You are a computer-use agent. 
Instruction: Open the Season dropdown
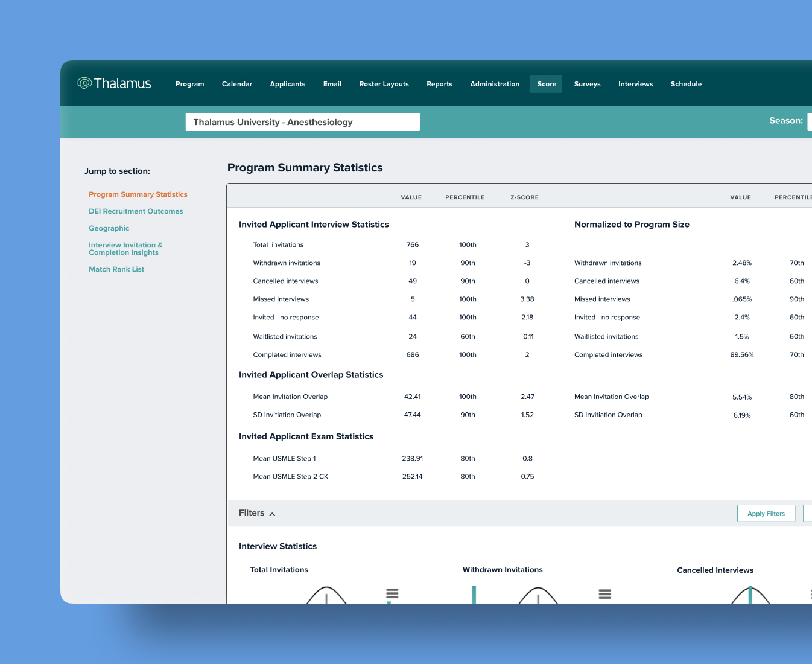[809, 121]
